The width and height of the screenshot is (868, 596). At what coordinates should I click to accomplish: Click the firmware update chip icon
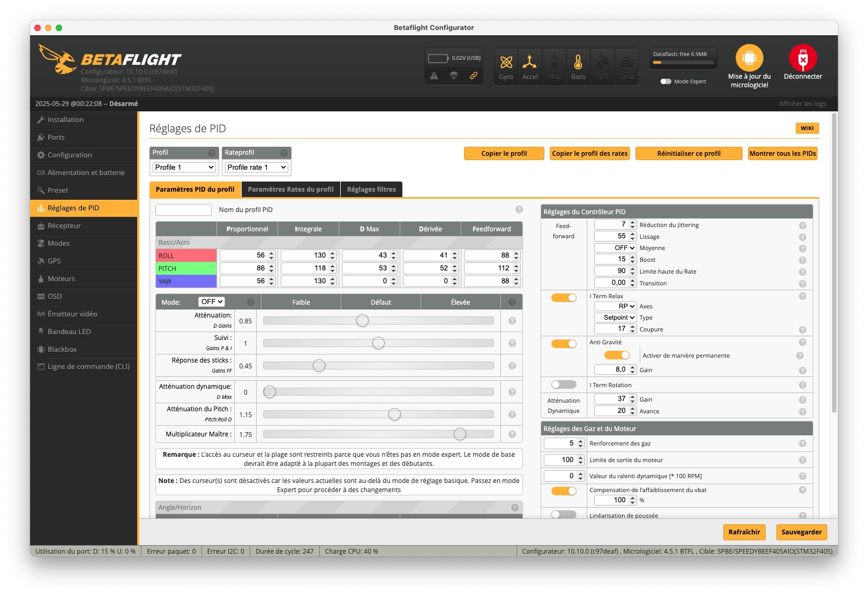(749, 58)
